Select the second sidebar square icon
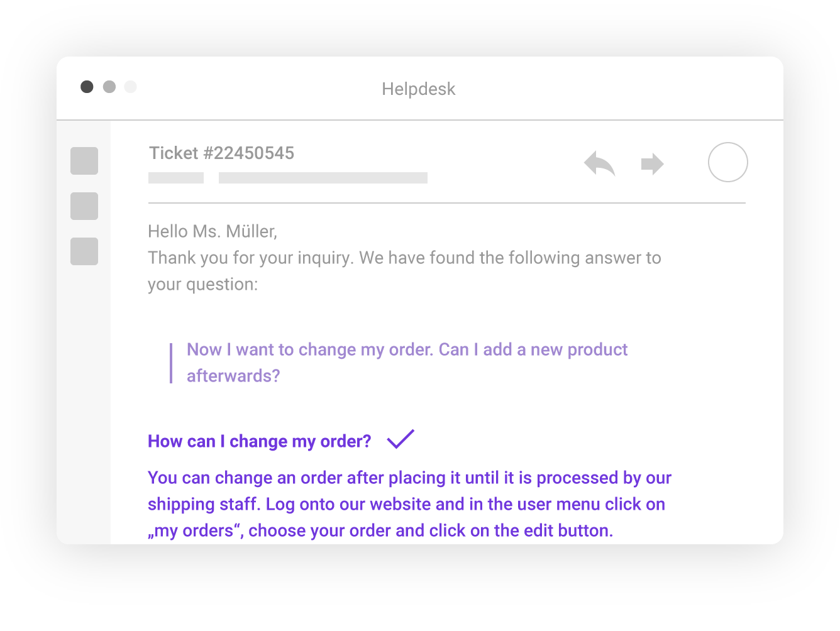840x631 pixels. click(84, 206)
